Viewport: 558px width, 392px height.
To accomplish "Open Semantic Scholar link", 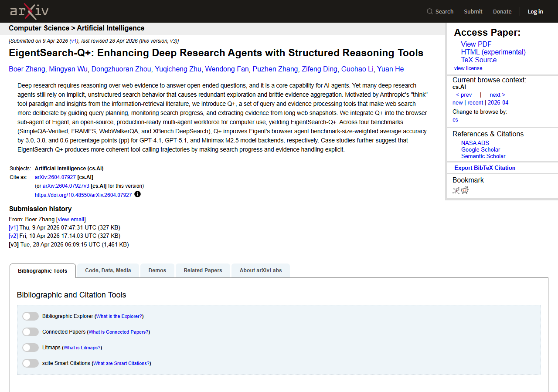I will pos(483,156).
